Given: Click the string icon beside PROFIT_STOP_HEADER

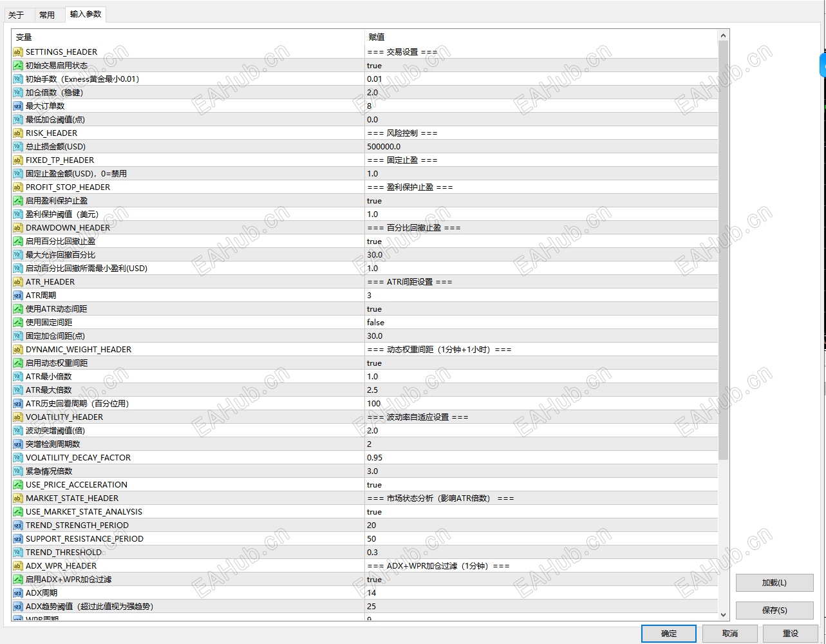Looking at the screenshot, I should tap(18, 187).
